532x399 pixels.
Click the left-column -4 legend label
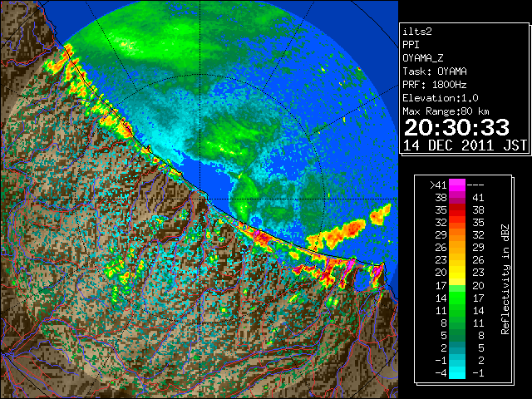click(x=441, y=373)
